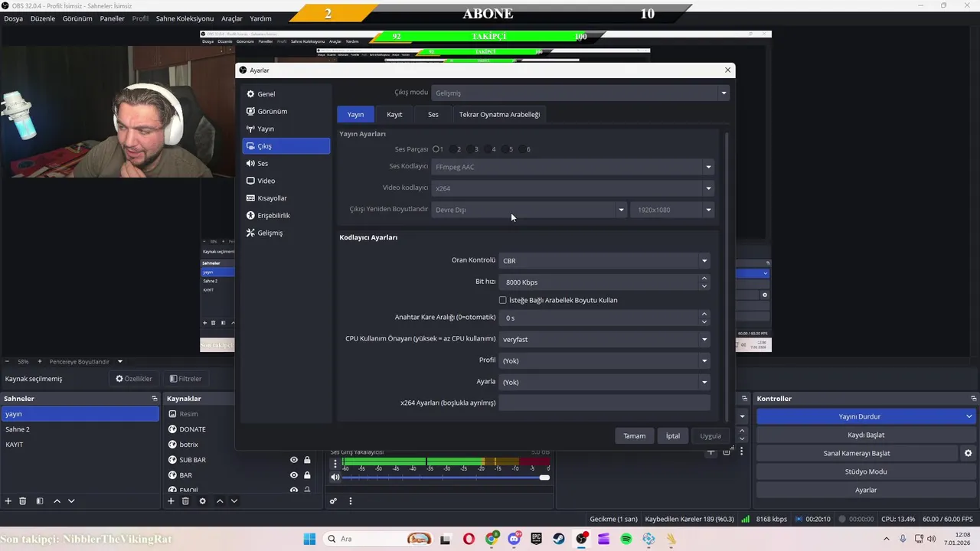This screenshot has width=980, height=551.
Task: Click Tamam to confirm settings
Action: (x=634, y=436)
